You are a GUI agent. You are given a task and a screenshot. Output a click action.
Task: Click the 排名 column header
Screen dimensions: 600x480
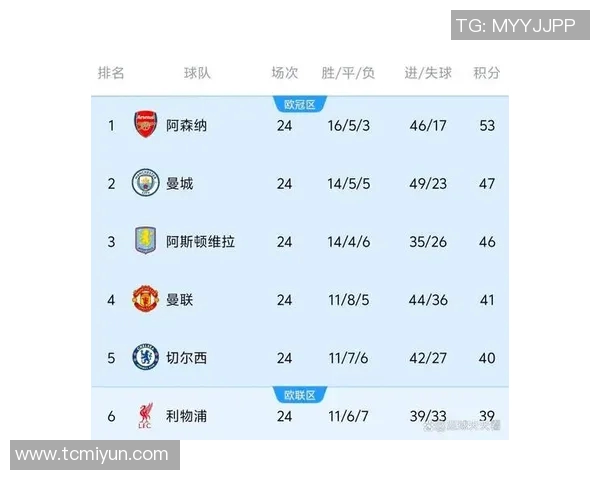pyautogui.click(x=111, y=73)
